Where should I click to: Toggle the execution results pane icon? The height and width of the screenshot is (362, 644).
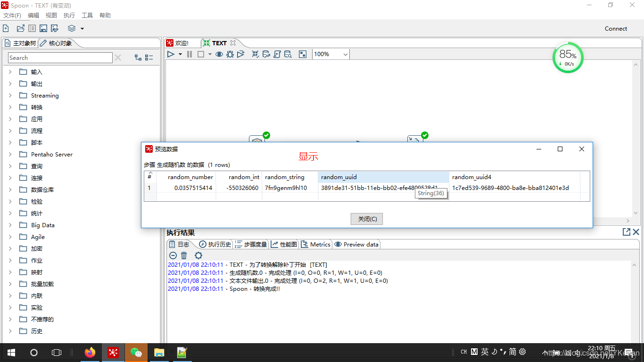click(x=303, y=54)
